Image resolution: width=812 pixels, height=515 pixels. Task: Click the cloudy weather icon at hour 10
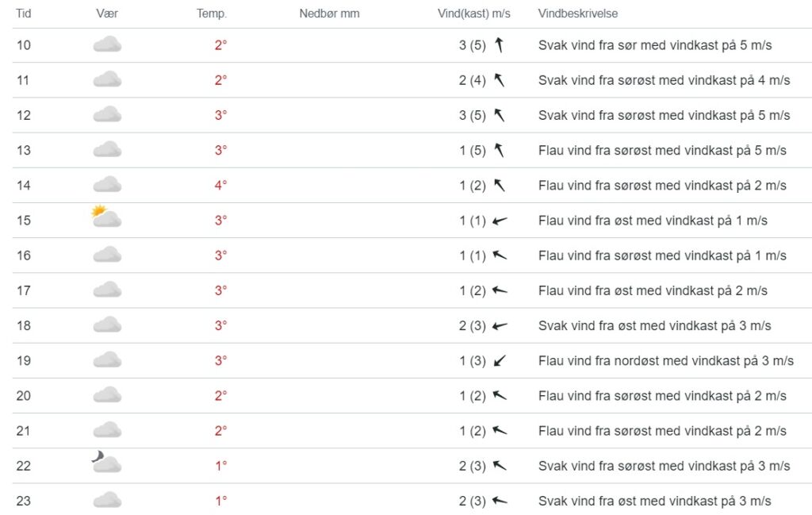107,45
